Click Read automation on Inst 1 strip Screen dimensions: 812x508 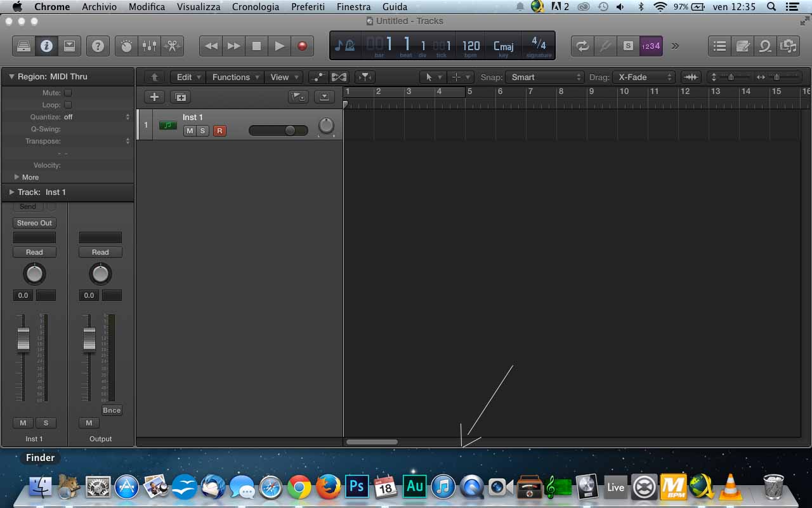tap(34, 252)
